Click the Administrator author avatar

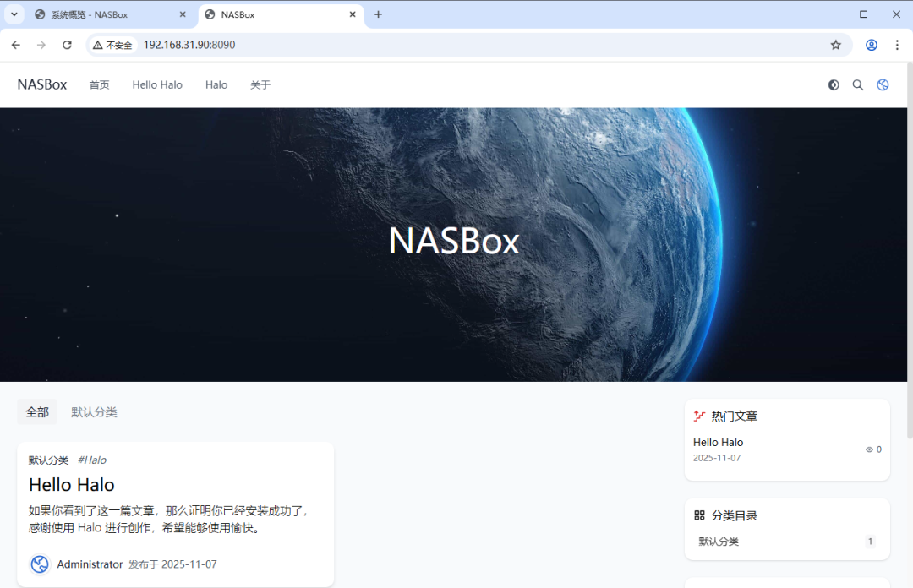(40, 564)
